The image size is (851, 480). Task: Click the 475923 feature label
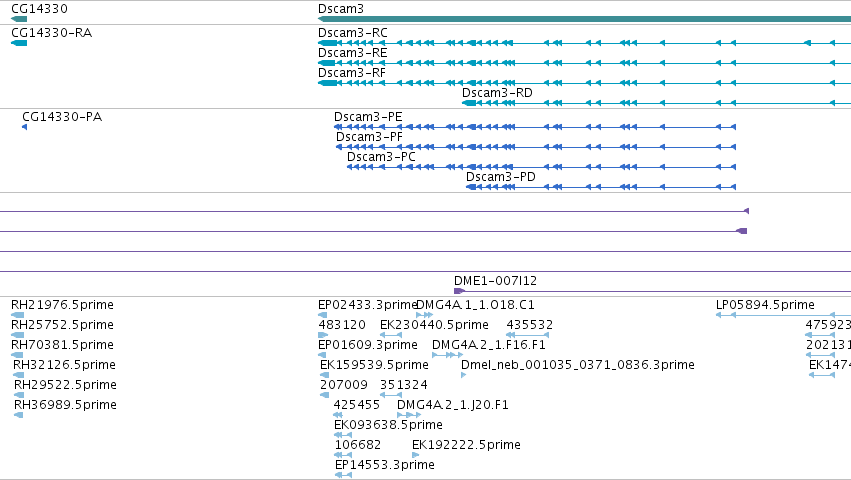point(828,325)
